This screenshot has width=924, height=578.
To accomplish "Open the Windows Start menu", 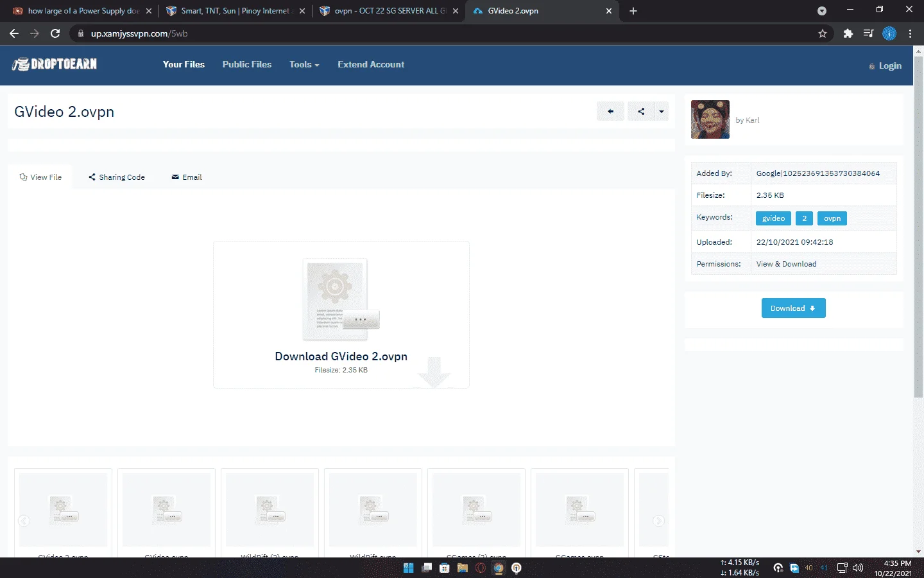I will 408,568.
